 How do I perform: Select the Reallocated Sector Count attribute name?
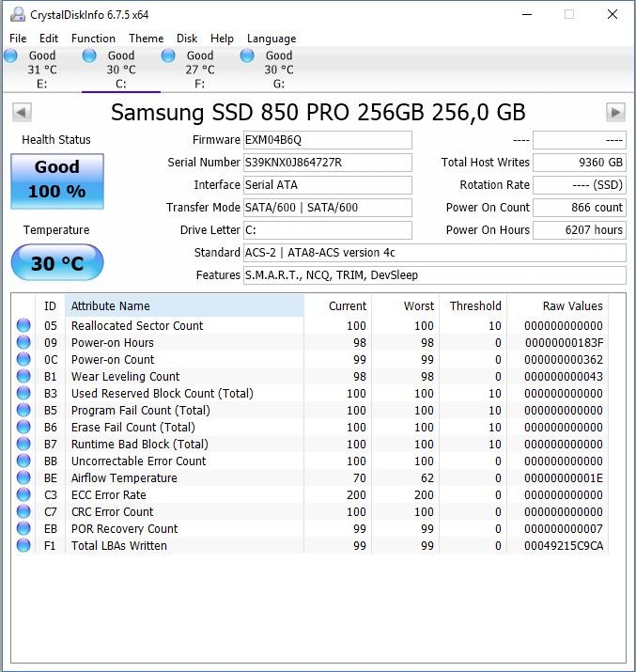tap(137, 326)
